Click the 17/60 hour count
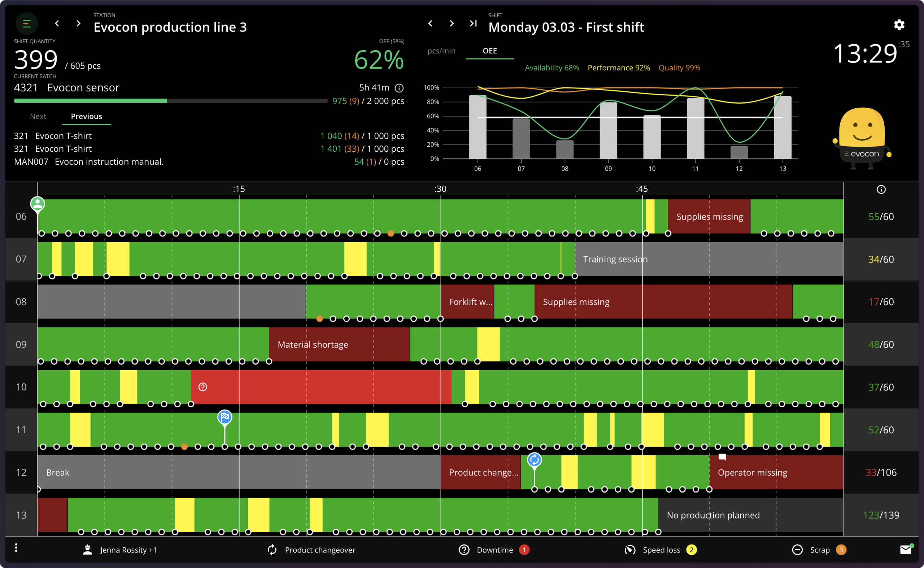 coord(881,302)
